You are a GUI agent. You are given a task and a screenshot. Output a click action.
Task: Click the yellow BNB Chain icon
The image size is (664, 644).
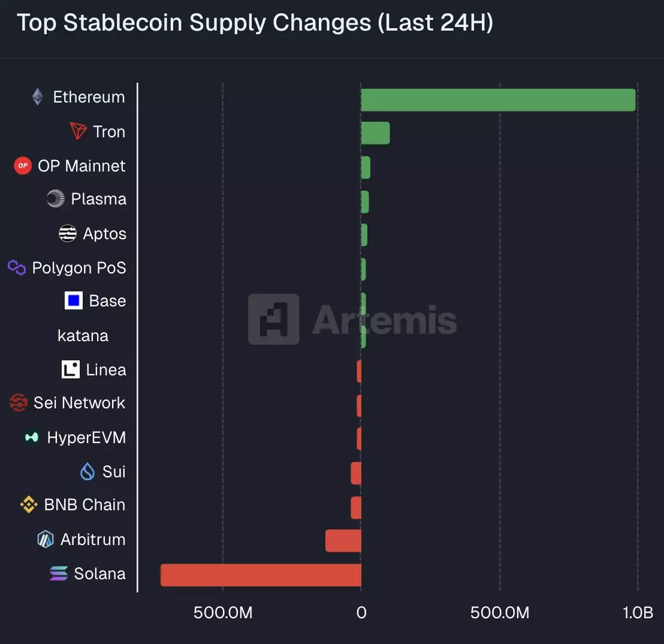pos(29,505)
